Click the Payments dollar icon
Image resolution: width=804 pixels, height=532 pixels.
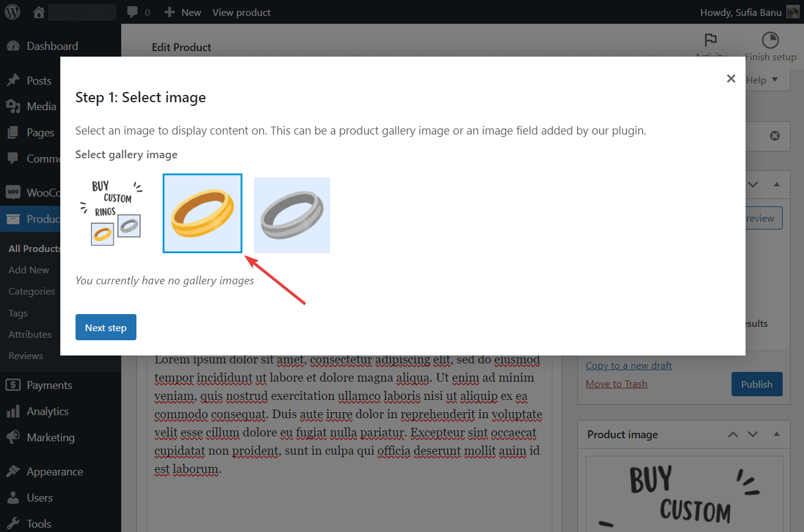tap(13, 385)
